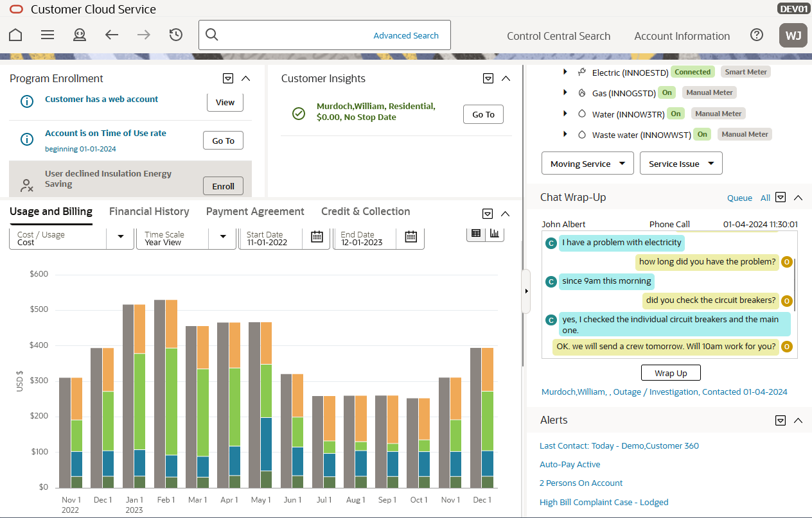Click the Wrap Up button

coord(671,373)
